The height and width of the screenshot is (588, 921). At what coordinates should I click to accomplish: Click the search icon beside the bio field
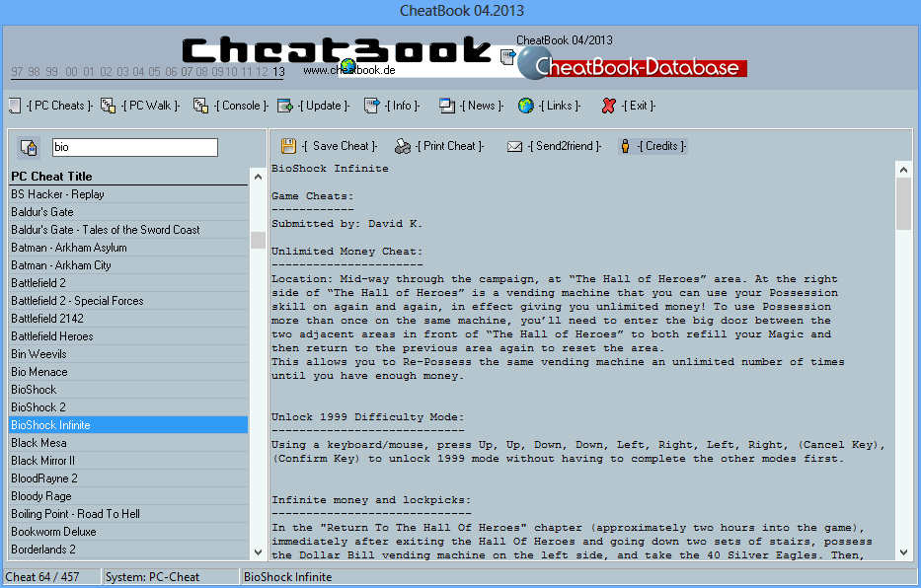29,147
